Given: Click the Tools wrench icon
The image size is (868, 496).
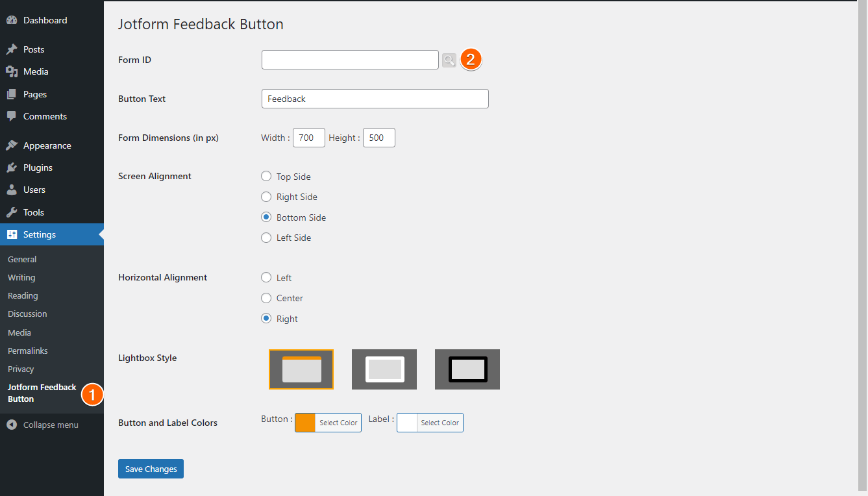Looking at the screenshot, I should point(12,212).
